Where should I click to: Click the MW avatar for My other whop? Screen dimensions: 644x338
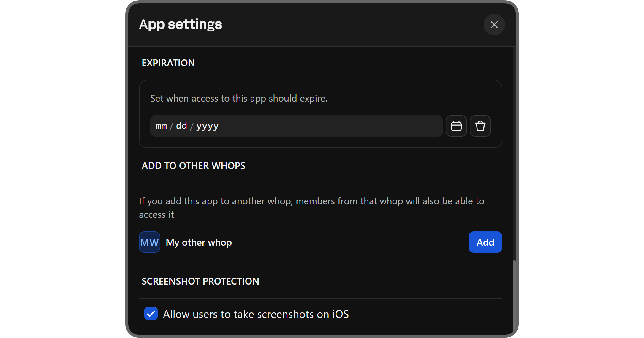[x=149, y=242]
